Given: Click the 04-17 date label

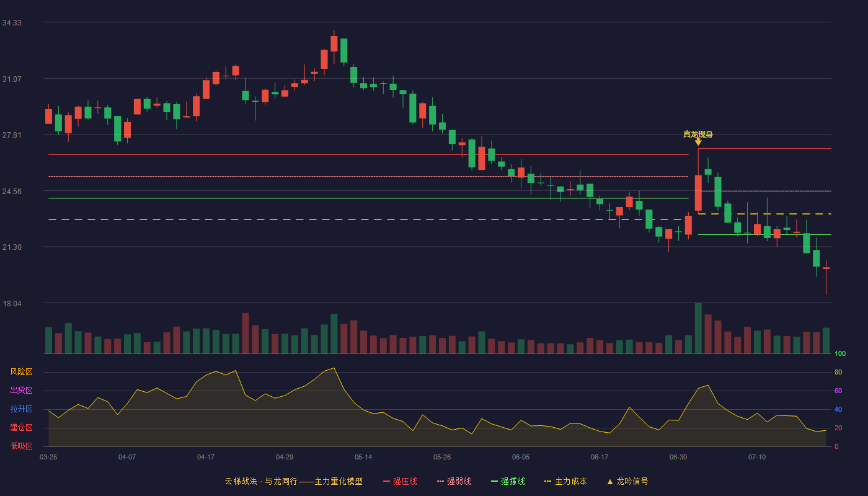Looking at the screenshot, I should 206,457.
